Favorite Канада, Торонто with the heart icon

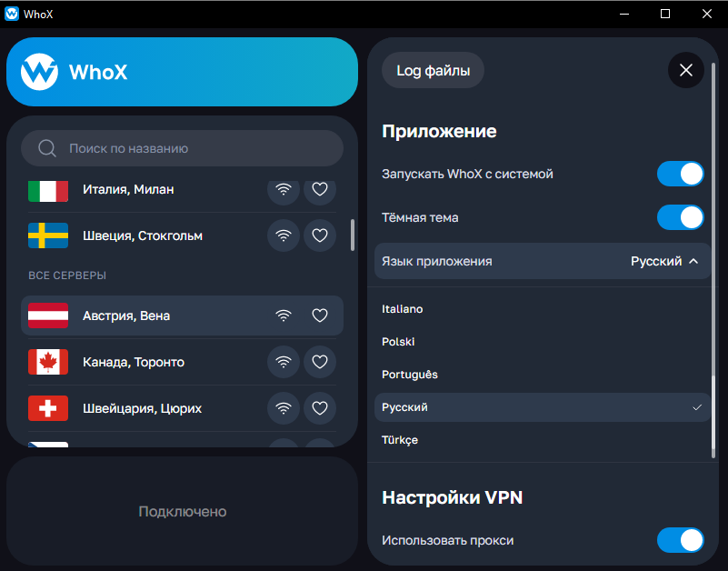click(320, 362)
